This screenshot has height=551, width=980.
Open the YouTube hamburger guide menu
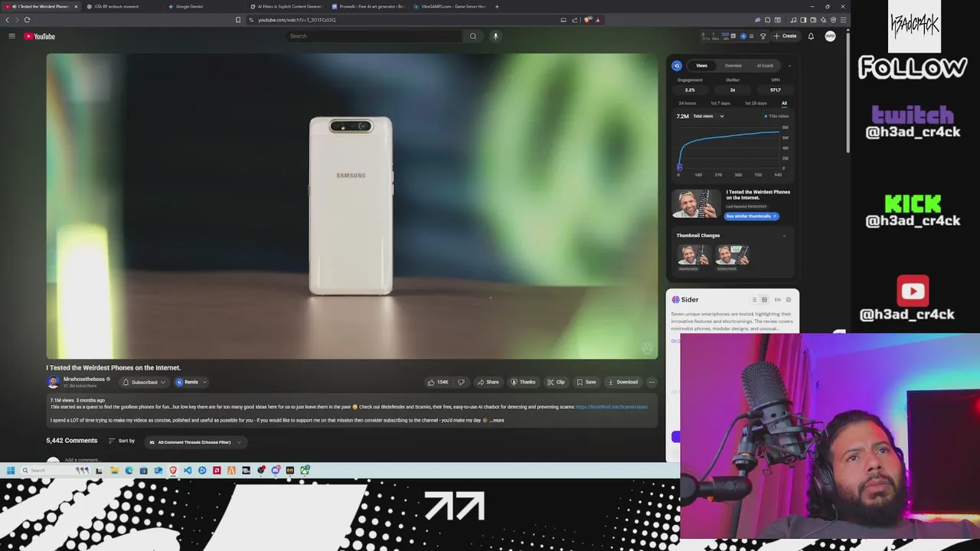click(x=11, y=36)
